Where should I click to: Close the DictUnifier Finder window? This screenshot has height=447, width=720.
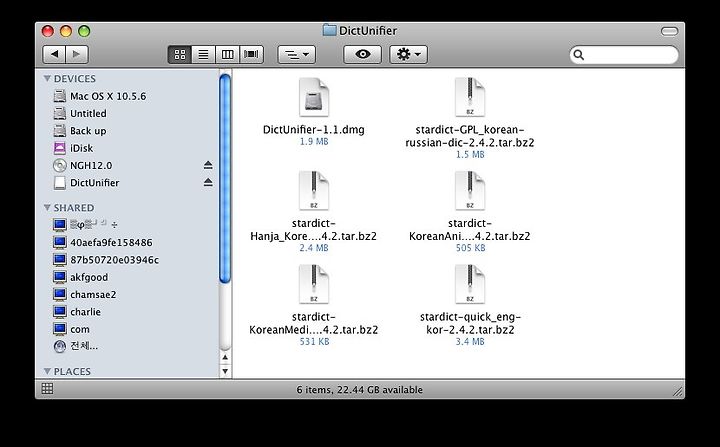tap(48, 31)
